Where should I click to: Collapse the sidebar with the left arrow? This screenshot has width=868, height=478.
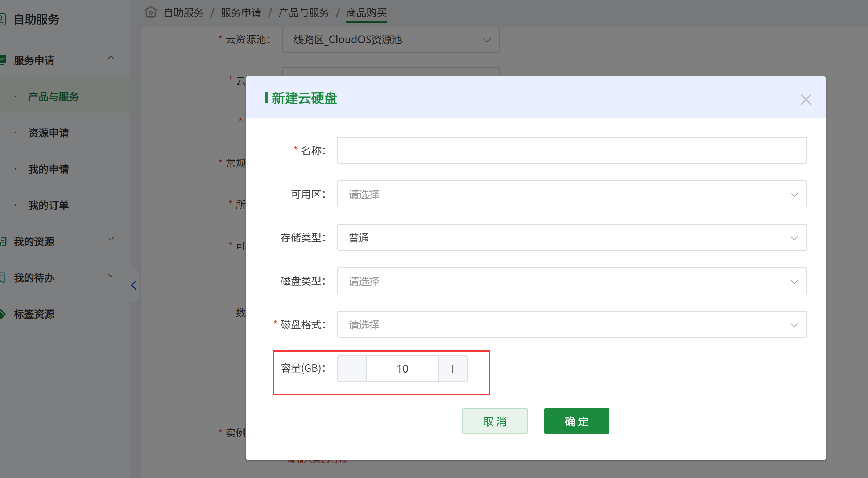coord(134,285)
